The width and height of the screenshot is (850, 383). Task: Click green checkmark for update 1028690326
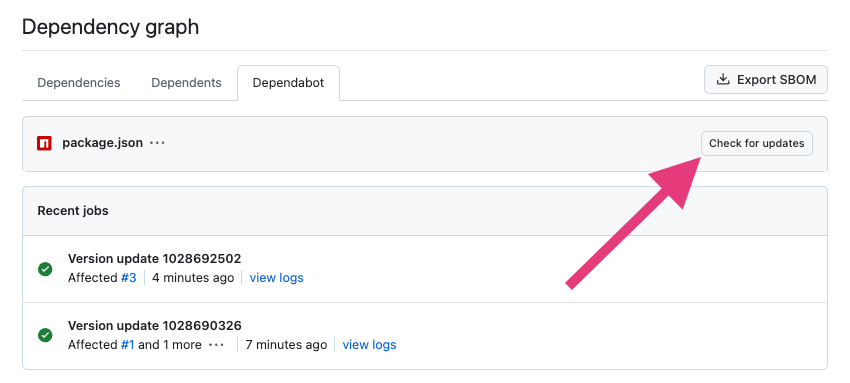45,335
